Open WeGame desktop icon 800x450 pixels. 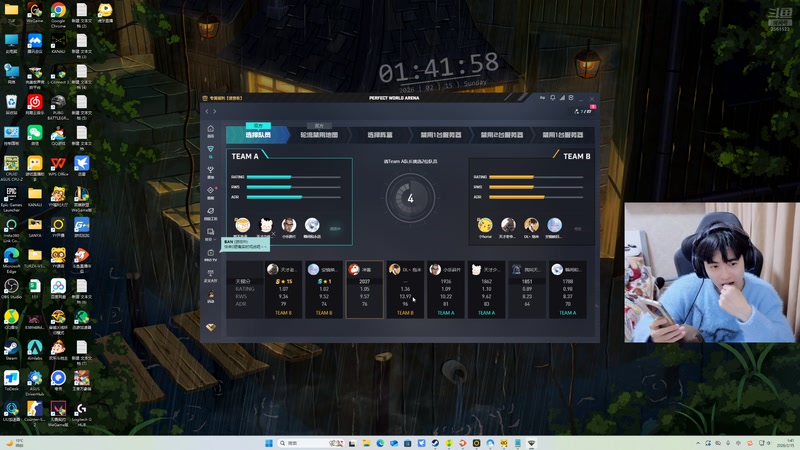pos(35,14)
